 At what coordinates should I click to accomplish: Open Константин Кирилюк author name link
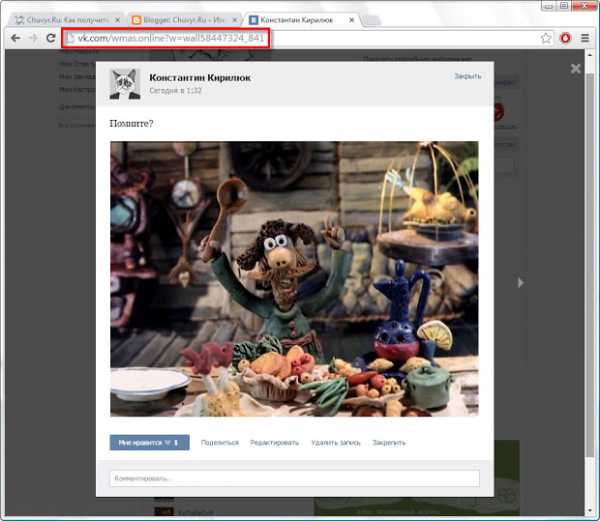point(200,78)
